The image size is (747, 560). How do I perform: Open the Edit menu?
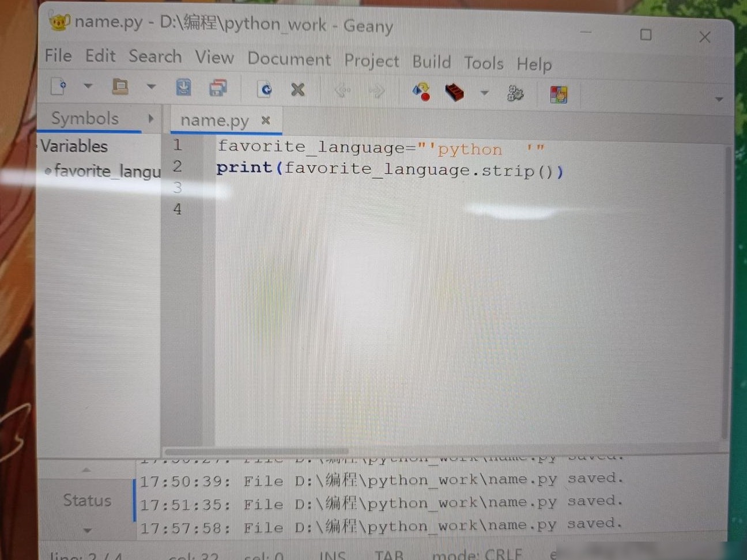point(100,56)
